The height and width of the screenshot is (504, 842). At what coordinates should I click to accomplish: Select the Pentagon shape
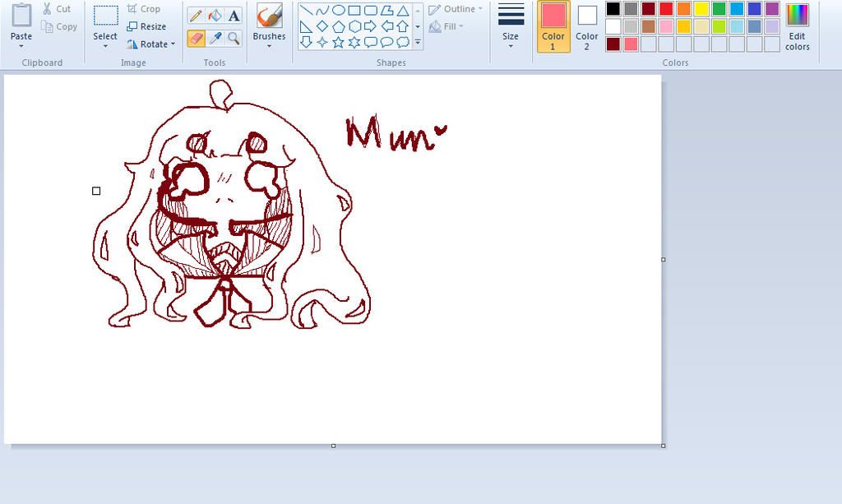338,26
